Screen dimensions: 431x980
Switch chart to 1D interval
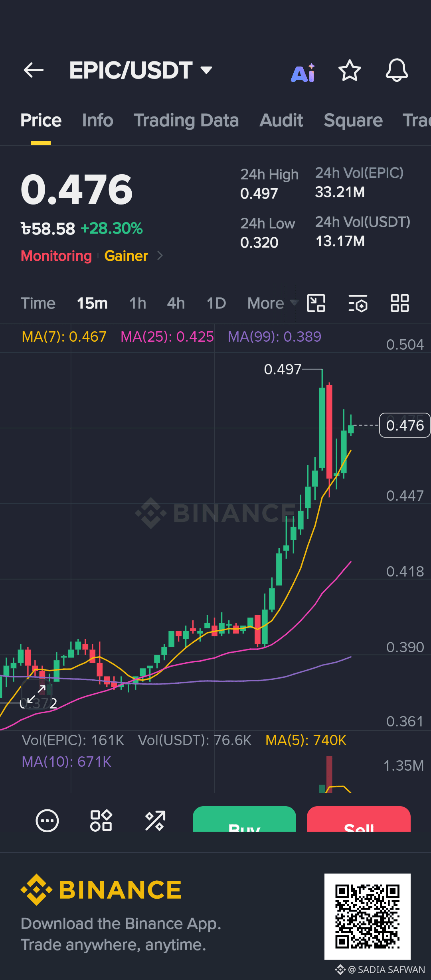(216, 303)
